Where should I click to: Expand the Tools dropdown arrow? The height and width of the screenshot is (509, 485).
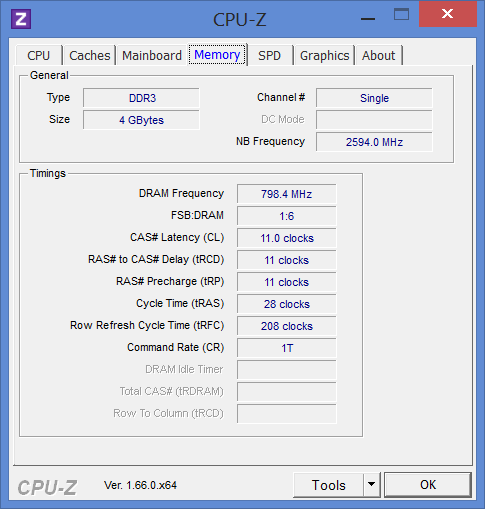pos(372,485)
